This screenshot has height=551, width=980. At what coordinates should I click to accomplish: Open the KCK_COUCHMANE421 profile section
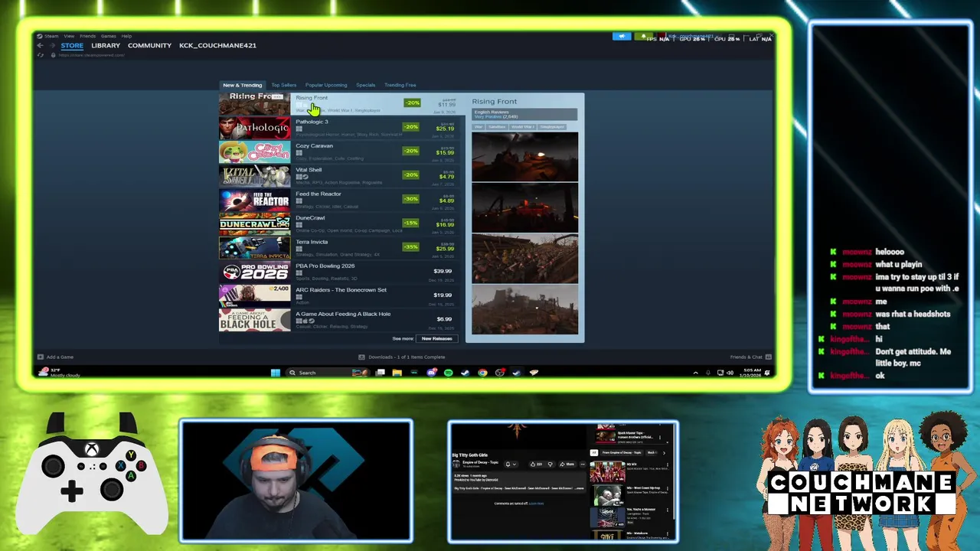point(217,45)
